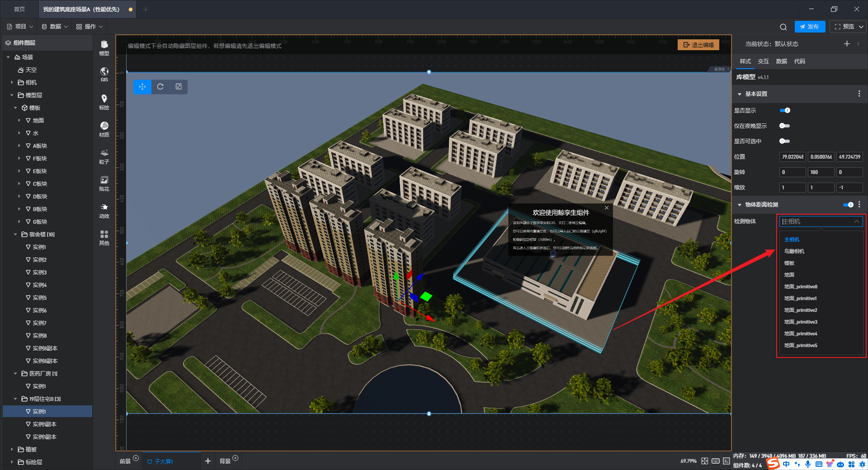Expand the 相机 tree node

coord(12,83)
